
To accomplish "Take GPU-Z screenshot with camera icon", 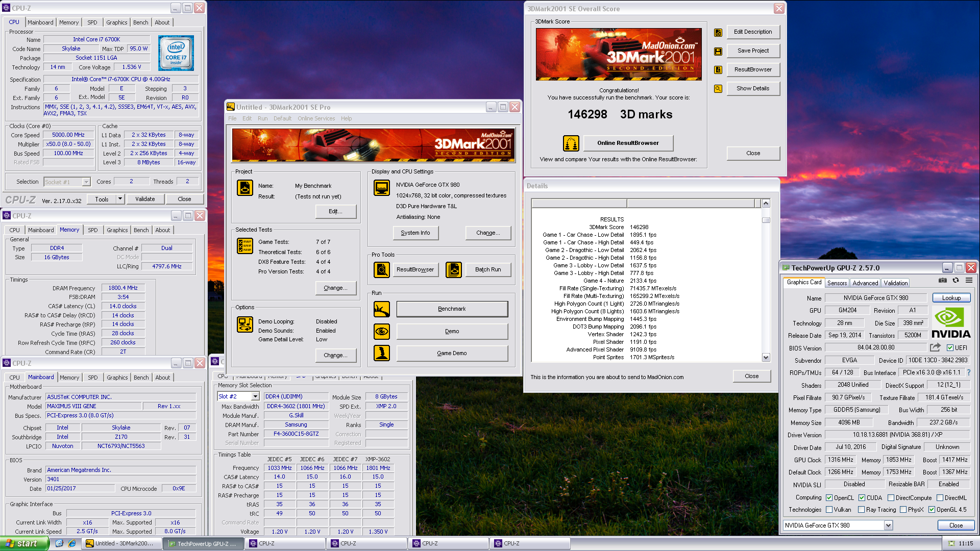I will coord(943,280).
